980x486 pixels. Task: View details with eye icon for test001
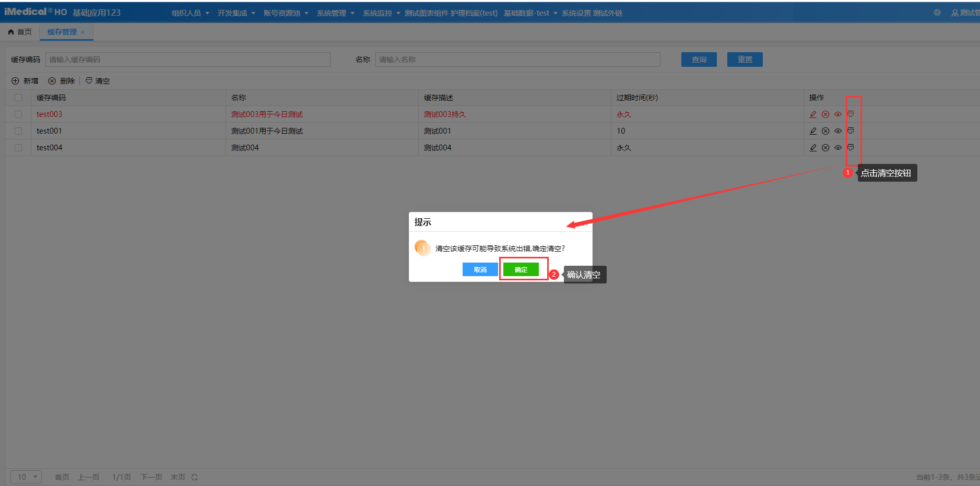coord(838,131)
